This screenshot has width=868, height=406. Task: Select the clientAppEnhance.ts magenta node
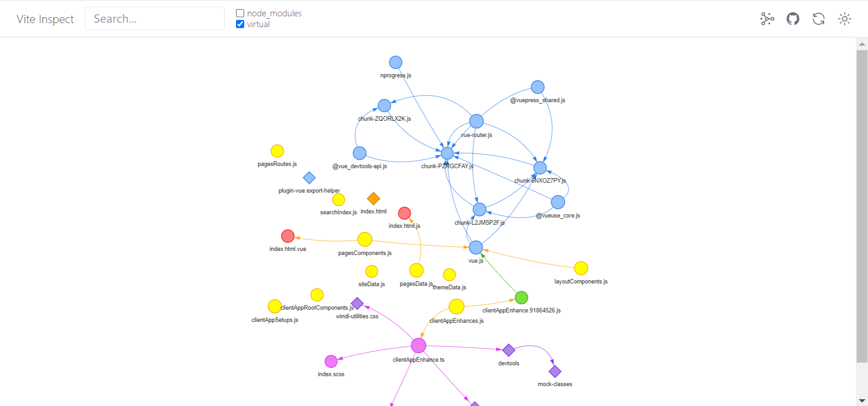click(419, 345)
